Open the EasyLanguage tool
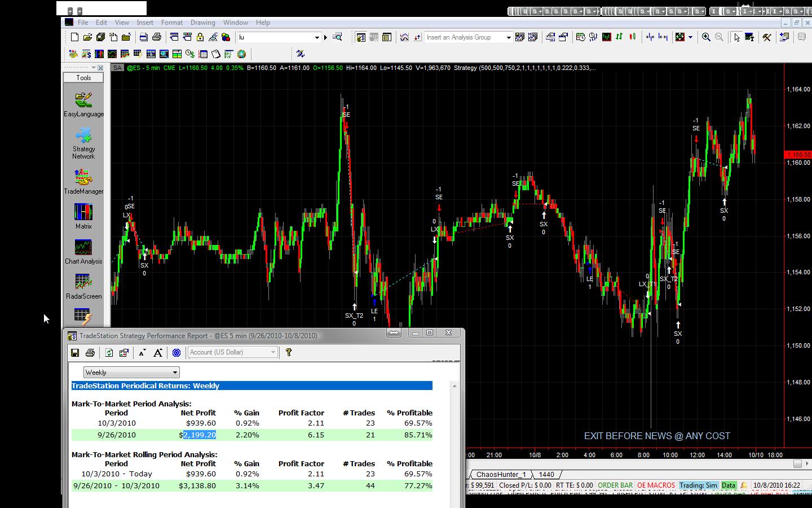812x508 pixels. (83, 104)
